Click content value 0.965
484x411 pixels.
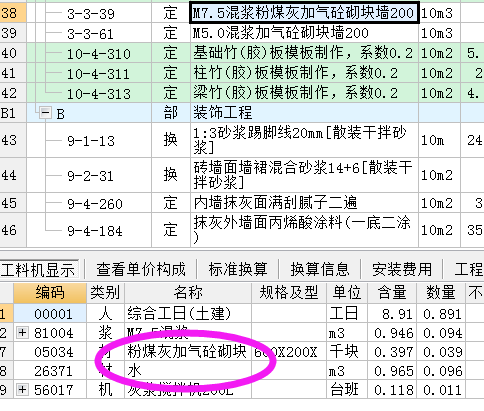(x=392, y=371)
